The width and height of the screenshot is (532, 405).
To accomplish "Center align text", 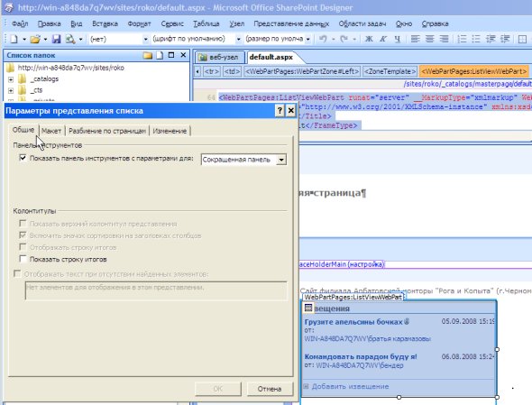I will pos(429,39).
